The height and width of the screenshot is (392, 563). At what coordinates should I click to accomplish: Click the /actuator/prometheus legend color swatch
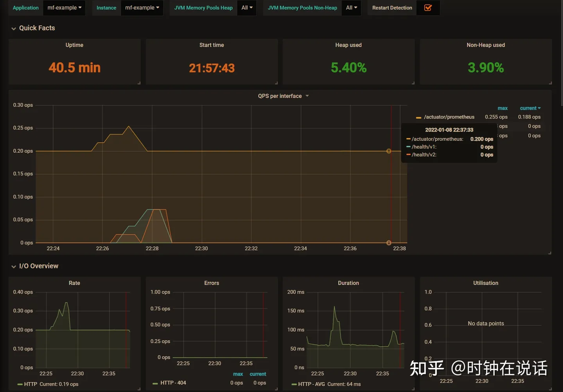(418, 118)
